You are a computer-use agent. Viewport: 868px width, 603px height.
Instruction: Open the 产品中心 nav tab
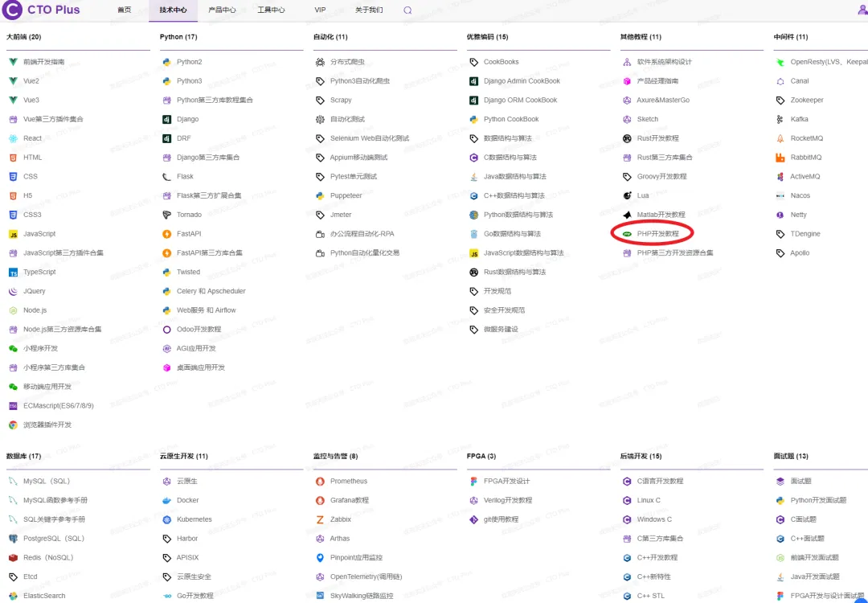222,10
